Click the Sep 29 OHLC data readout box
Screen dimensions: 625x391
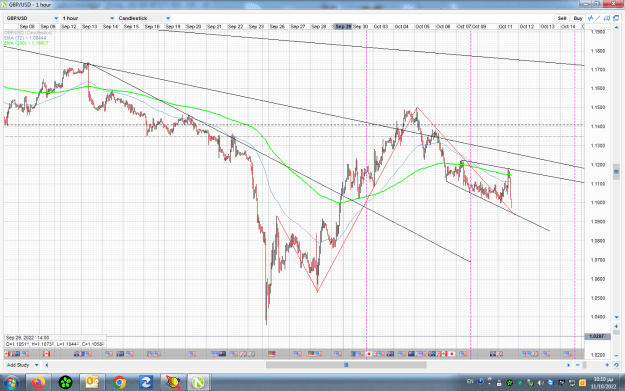point(55,341)
